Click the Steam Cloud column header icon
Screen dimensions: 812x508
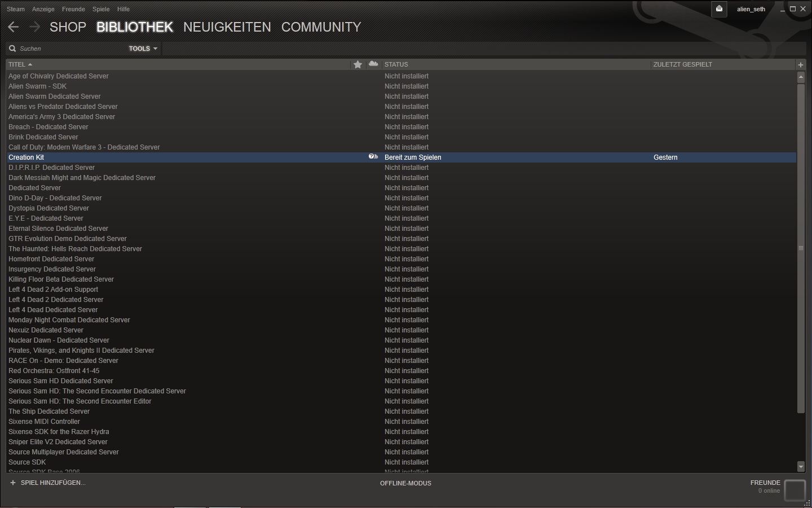[x=373, y=64]
